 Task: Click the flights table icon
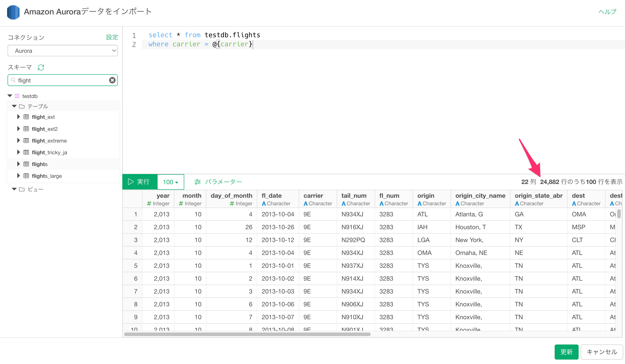point(26,164)
